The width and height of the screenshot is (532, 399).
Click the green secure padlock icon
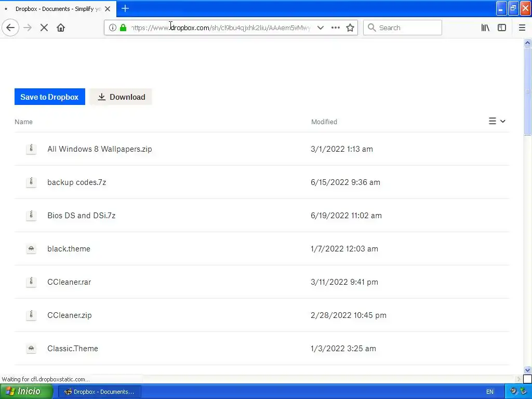123,28
